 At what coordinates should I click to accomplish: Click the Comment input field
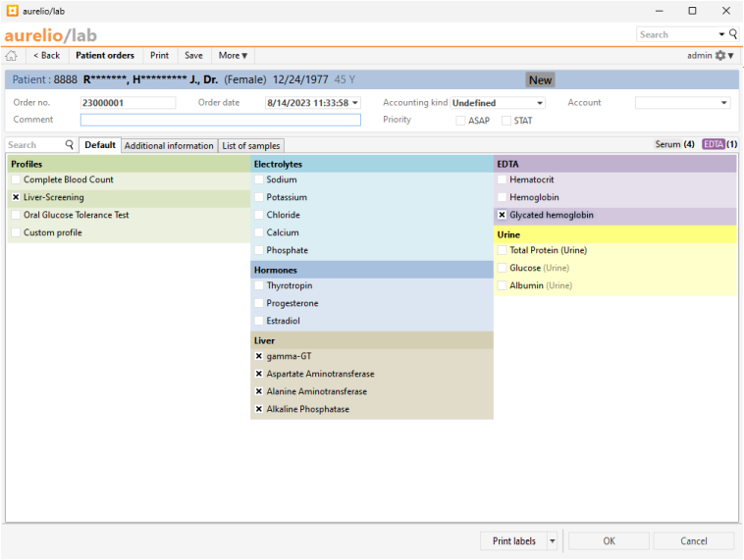coord(220,121)
